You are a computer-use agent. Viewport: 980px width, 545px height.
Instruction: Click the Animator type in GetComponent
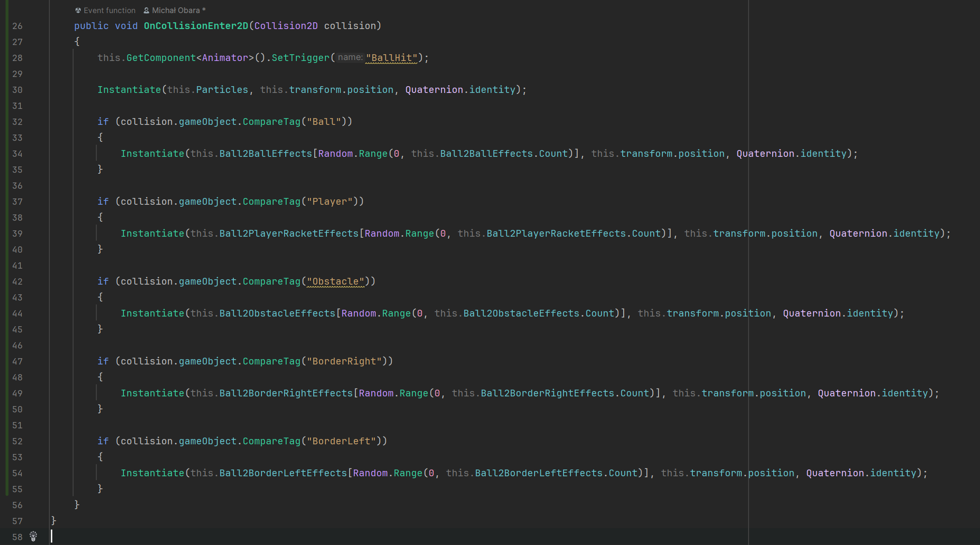[225, 58]
